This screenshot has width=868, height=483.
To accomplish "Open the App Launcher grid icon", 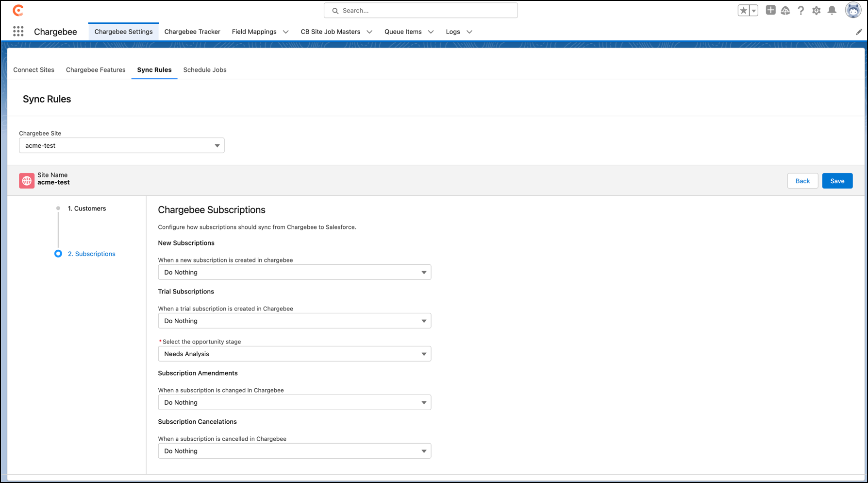I will 18,32.
